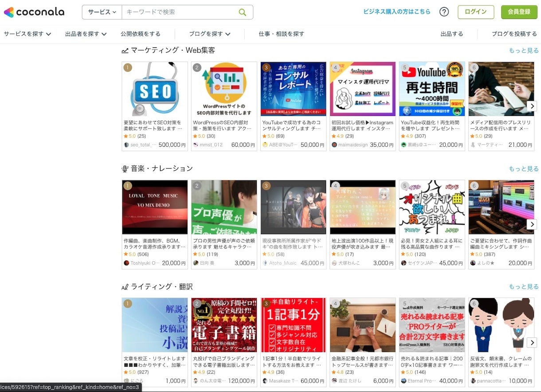Expand the サービスを探す menu
Image resolution: width=541 pixels, height=392 pixels.
[27, 34]
